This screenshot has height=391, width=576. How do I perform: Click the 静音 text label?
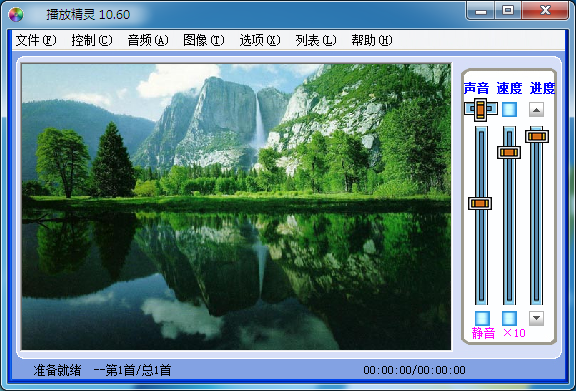483,333
